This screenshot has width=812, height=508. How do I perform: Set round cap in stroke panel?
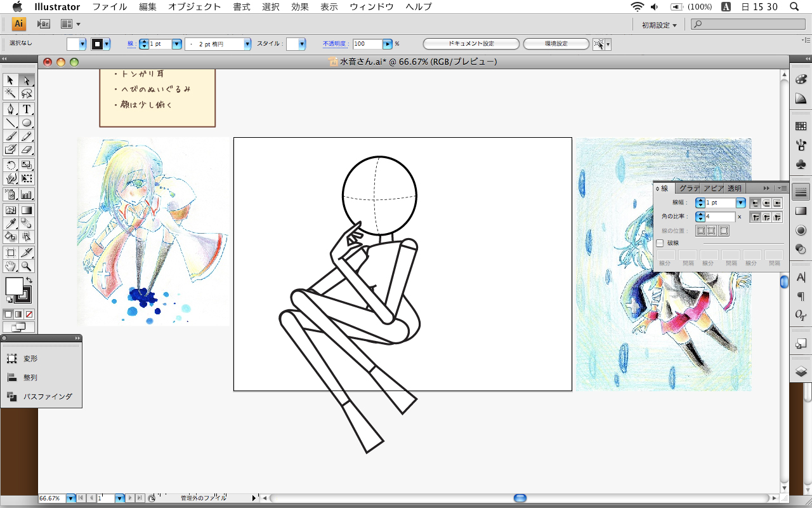[x=766, y=203]
